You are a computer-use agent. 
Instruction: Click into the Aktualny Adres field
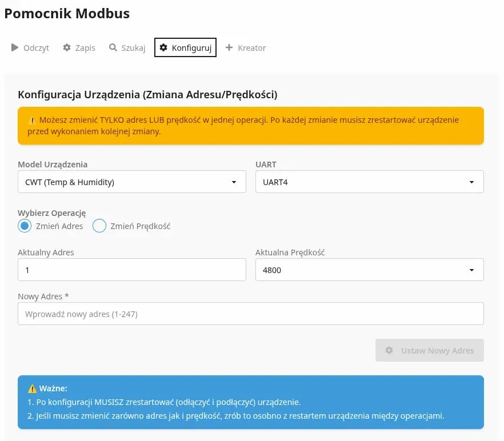click(x=131, y=270)
